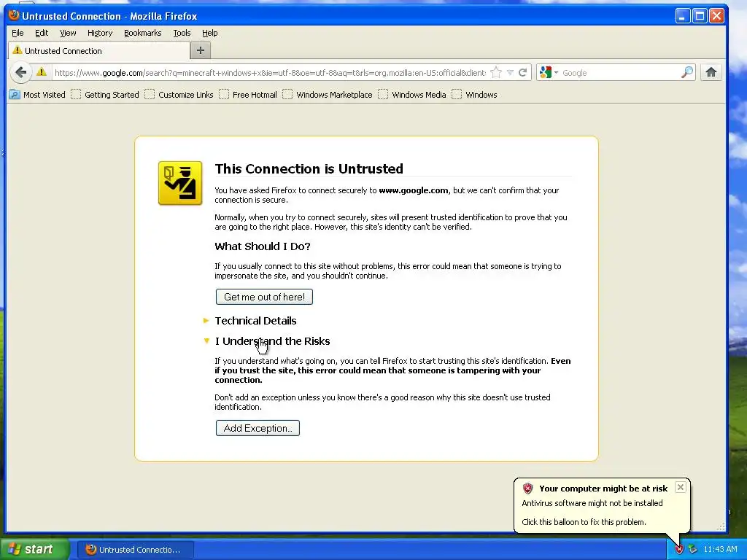Open the Windows Media bookmark

(412, 95)
